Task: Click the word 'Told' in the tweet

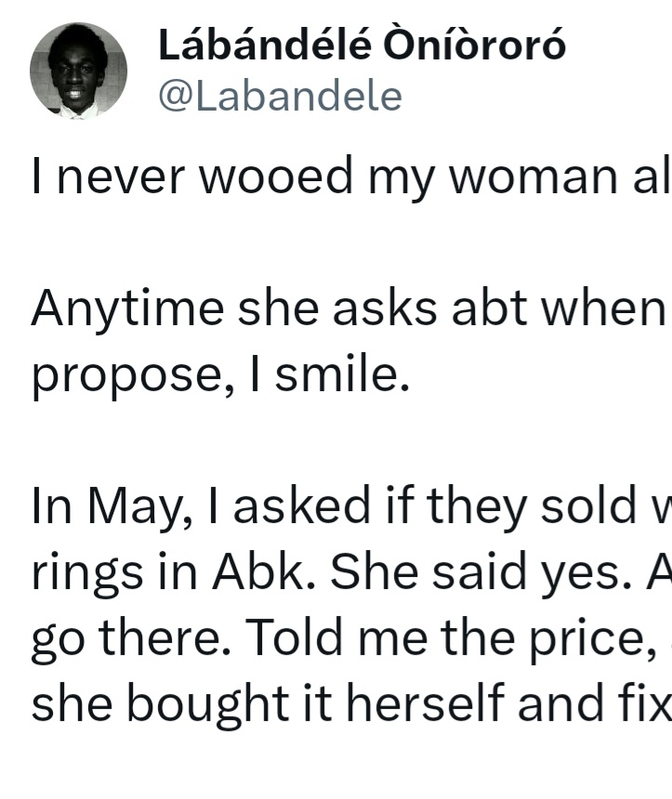Action: tap(295, 637)
